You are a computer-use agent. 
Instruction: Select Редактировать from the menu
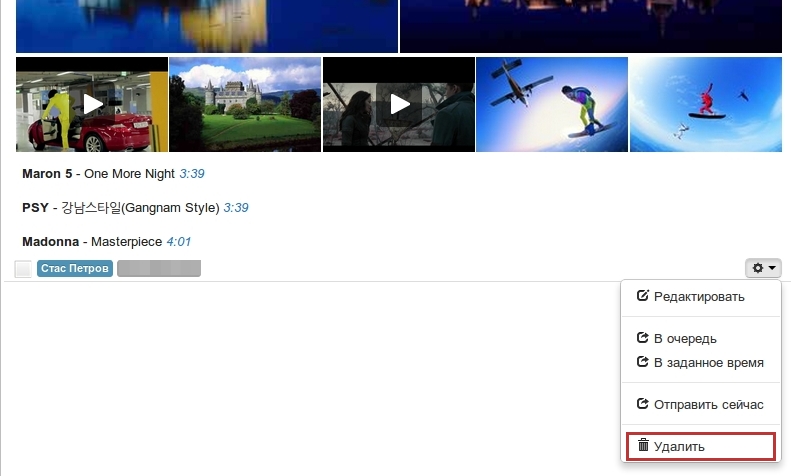[x=698, y=297]
